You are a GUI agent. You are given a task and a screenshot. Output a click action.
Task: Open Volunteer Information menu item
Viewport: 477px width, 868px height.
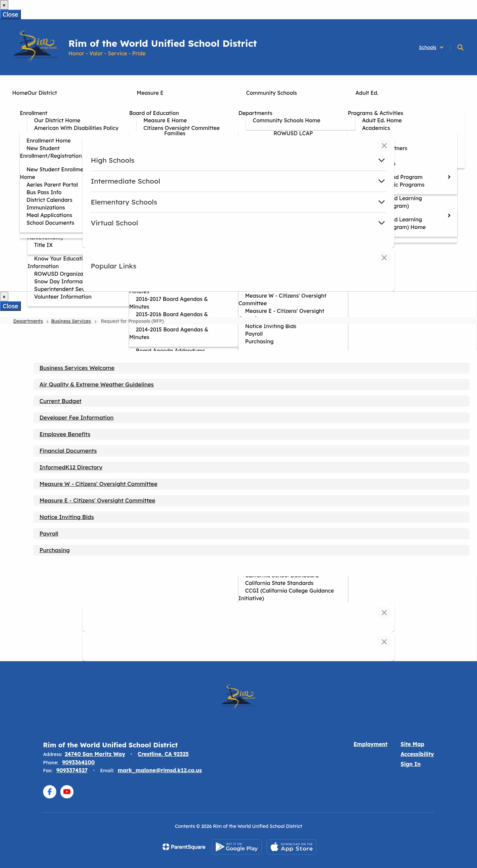(x=63, y=297)
